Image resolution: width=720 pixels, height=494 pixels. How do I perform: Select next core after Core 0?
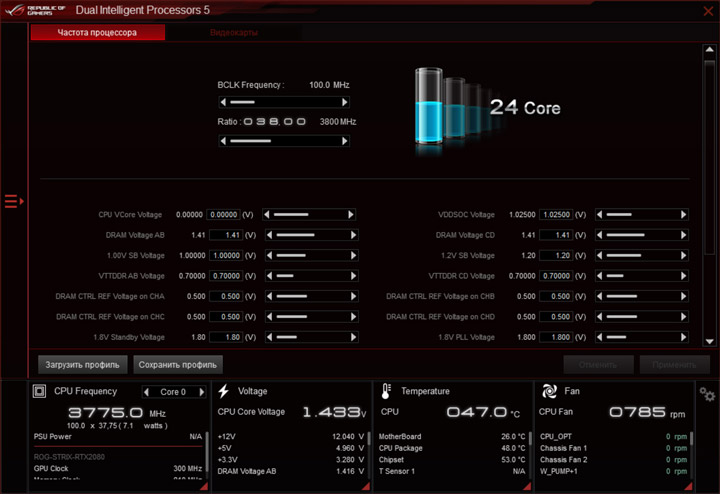(x=201, y=392)
